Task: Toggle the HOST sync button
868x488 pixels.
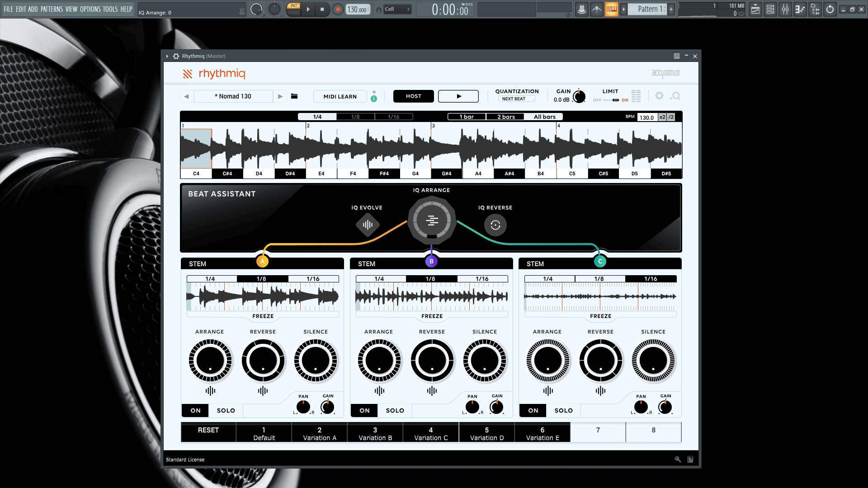Action: tap(413, 96)
